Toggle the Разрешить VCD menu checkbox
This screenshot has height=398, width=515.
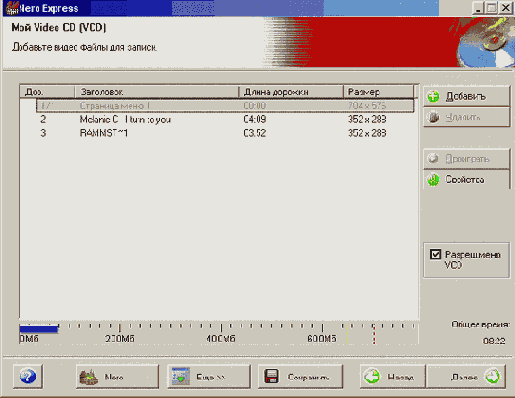point(435,254)
